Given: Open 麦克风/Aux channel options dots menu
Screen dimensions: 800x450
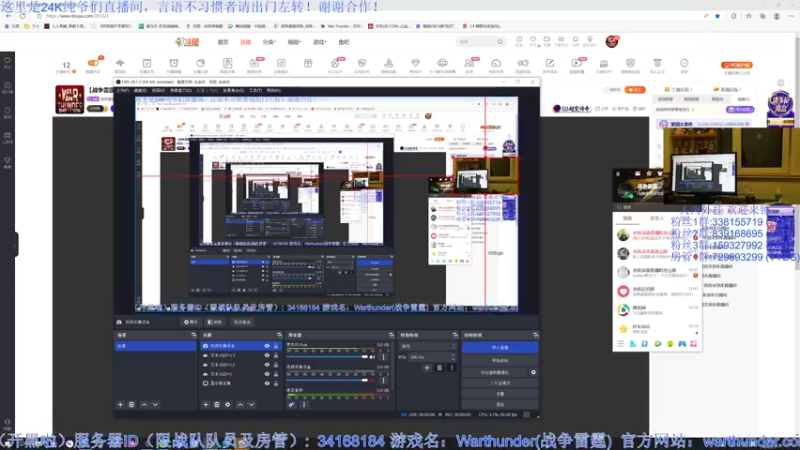Looking at the screenshot, I should coord(384,357).
